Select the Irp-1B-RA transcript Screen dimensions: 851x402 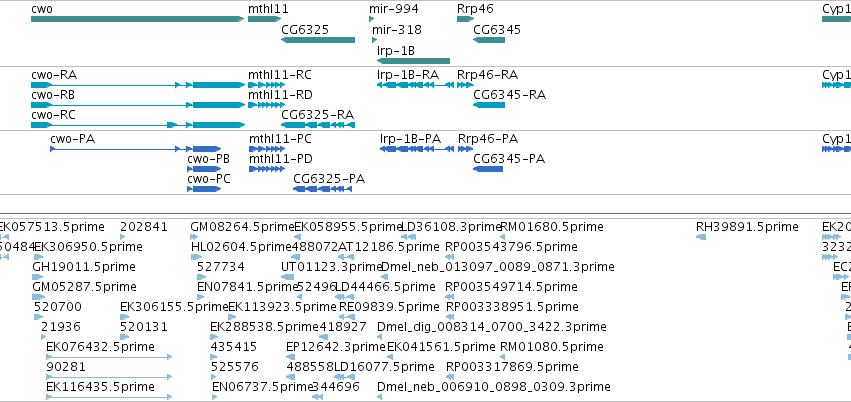coord(415,85)
